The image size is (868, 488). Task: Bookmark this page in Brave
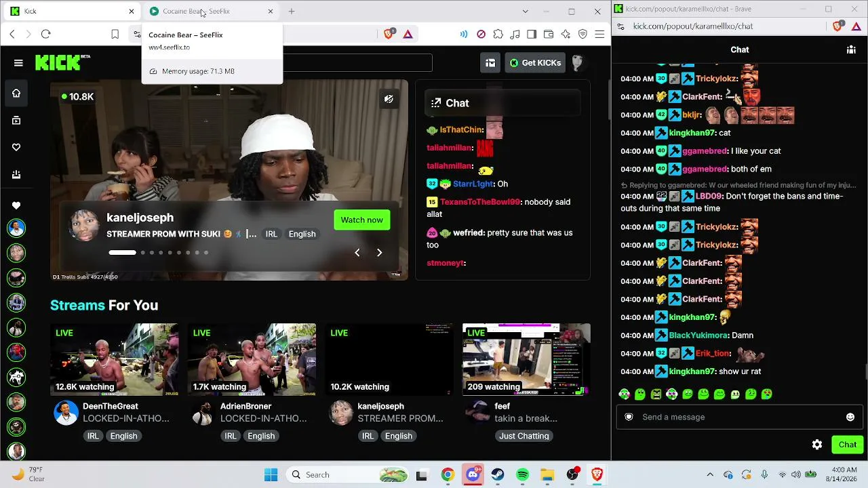pyautogui.click(x=115, y=34)
